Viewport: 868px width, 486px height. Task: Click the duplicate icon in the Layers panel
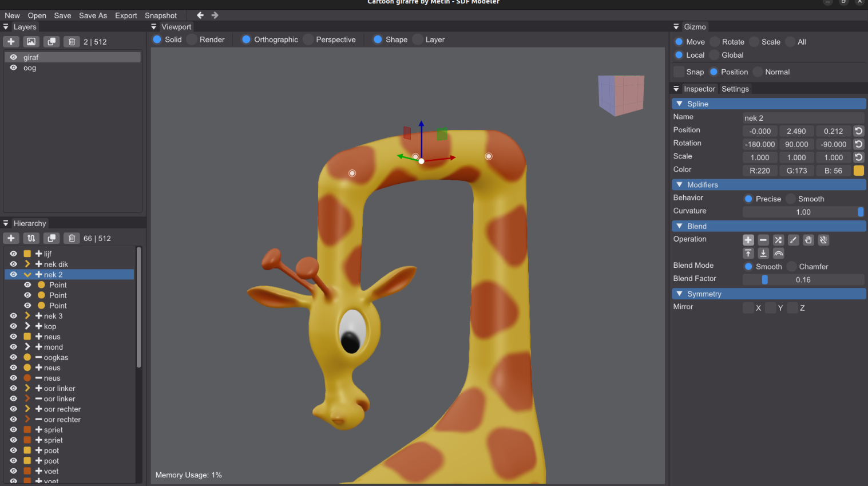(x=51, y=41)
